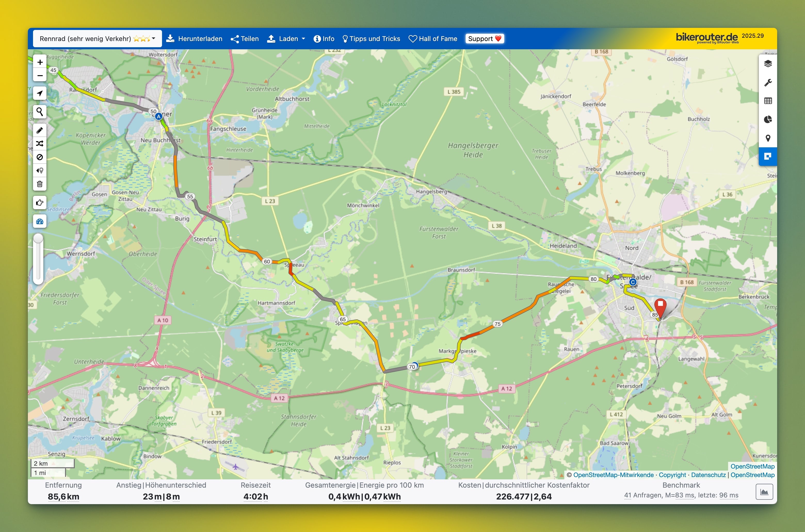The height and width of the screenshot is (532, 805).
Task: Toggle the speedometer color-coding button
Action: (40, 222)
